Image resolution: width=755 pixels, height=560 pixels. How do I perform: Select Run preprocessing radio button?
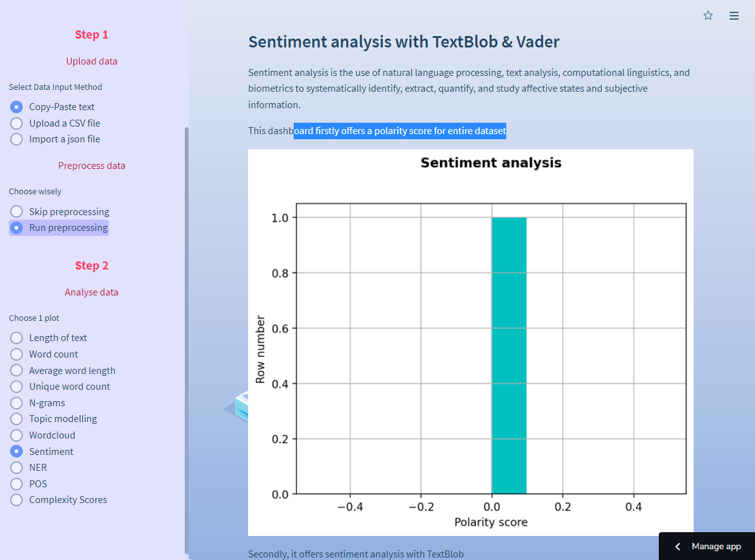(17, 228)
